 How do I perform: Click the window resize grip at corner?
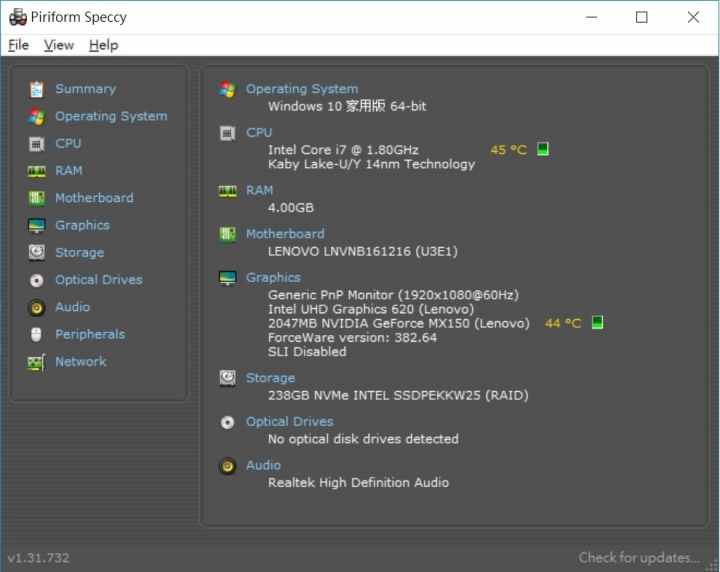point(712,566)
